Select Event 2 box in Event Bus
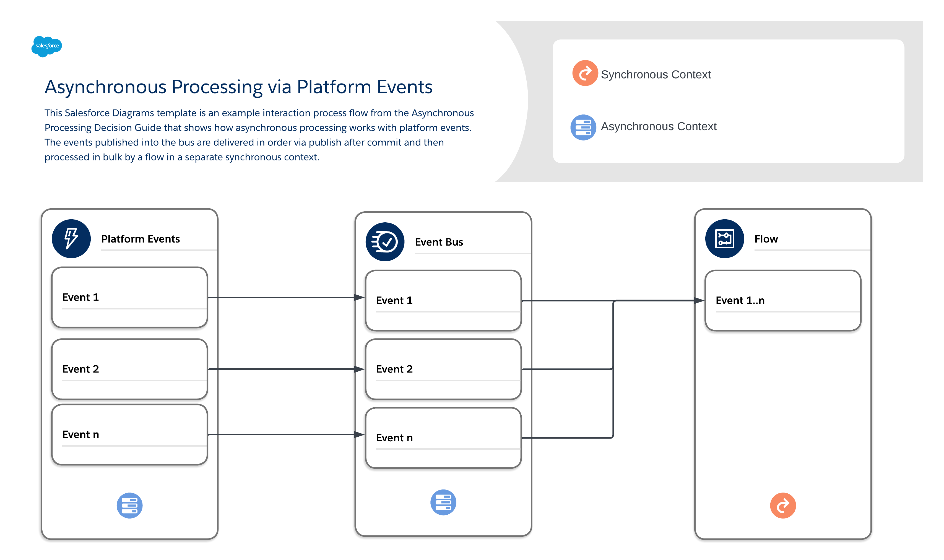Viewport: 944px width, 560px height. (443, 369)
